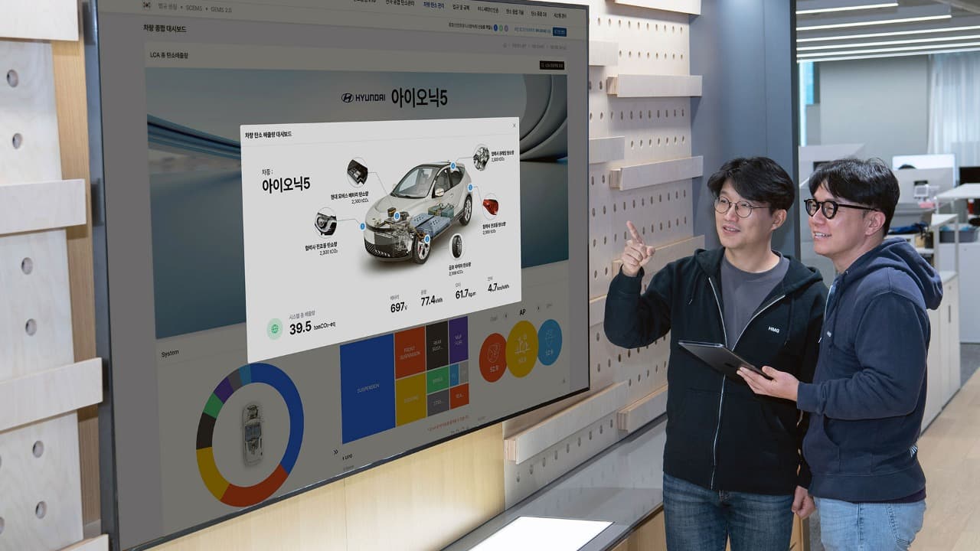
Task: Click the tire part thumbnail
Action: (x=457, y=246)
